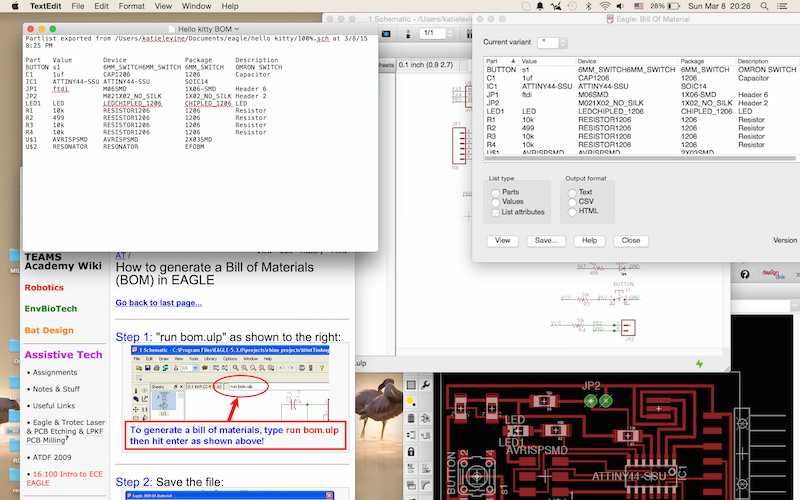Screen dimensions: 800x500
Task: Click the Save... button in the BOM dialog
Action: tap(546, 240)
